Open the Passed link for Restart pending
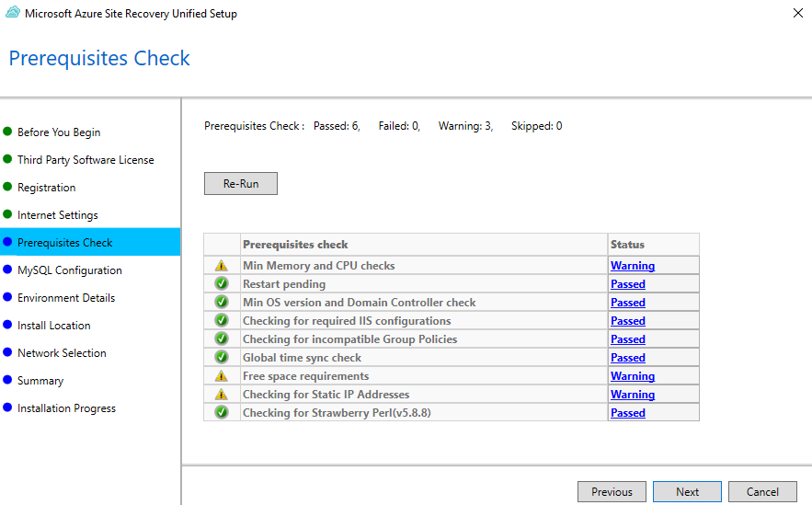The width and height of the screenshot is (812, 505). (x=628, y=284)
